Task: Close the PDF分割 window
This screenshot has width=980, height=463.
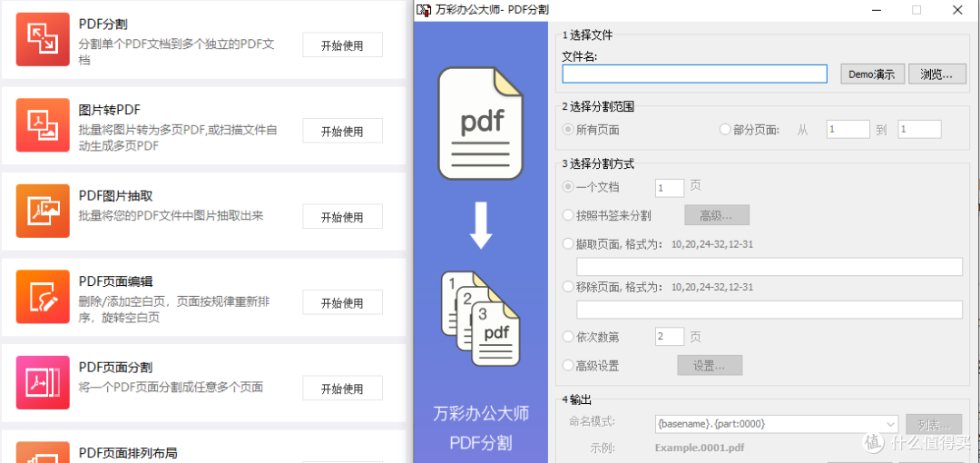Action: click(x=957, y=10)
